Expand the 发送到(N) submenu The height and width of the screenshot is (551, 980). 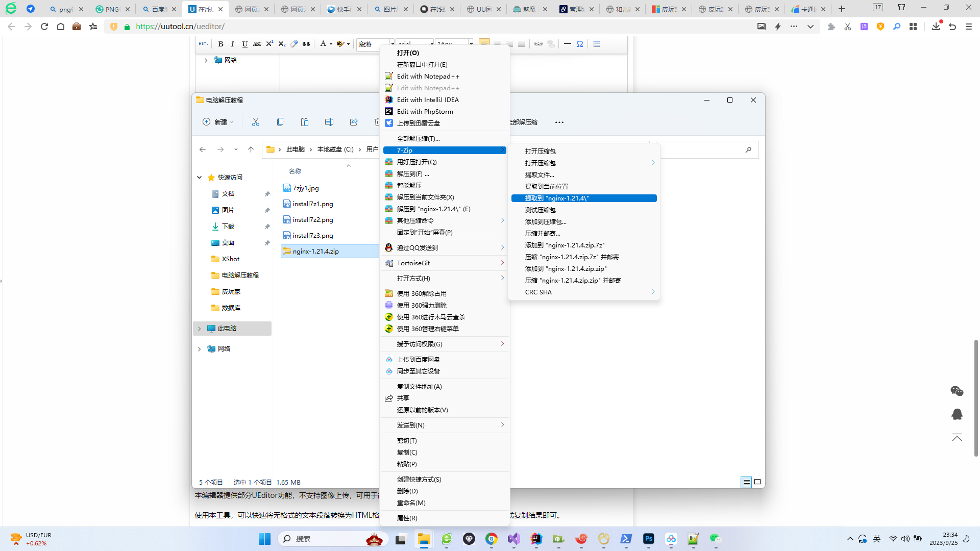445,425
